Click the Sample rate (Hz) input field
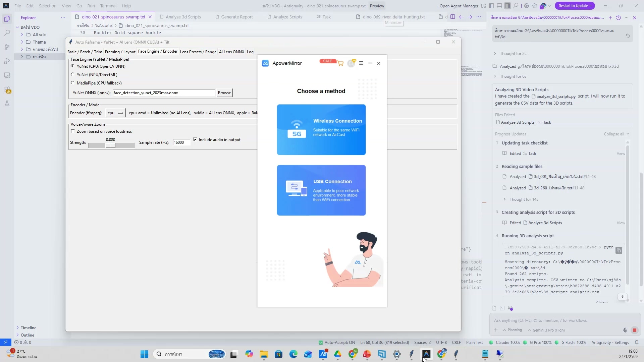Screen dimensions: 644x362 click(x=180, y=142)
